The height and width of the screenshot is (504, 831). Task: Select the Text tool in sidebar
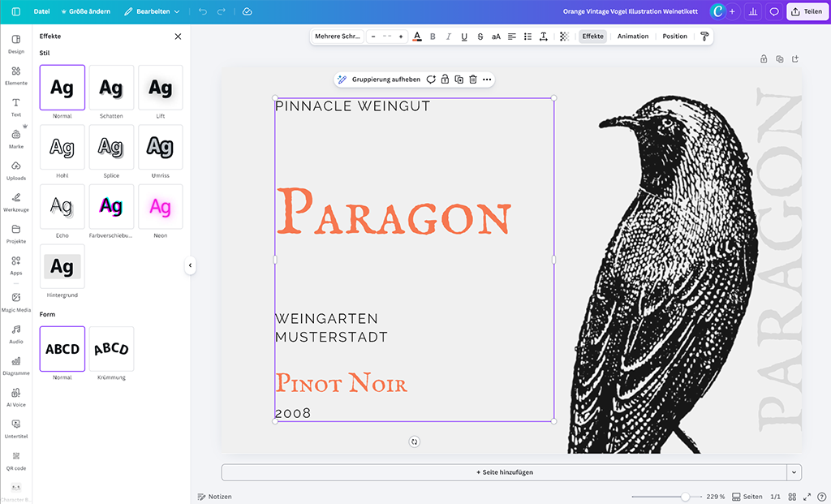click(16, 107)
